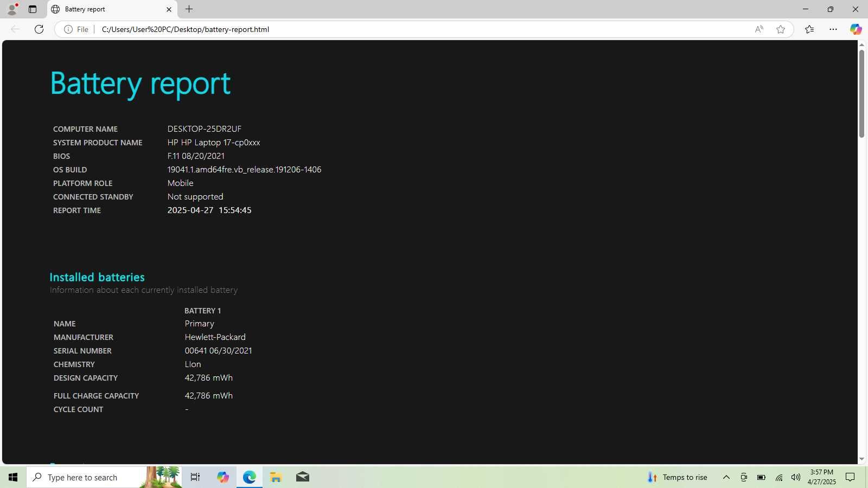
Task: Switch to Microsoft Edge taskbar icon
Action: pos(250,477)
